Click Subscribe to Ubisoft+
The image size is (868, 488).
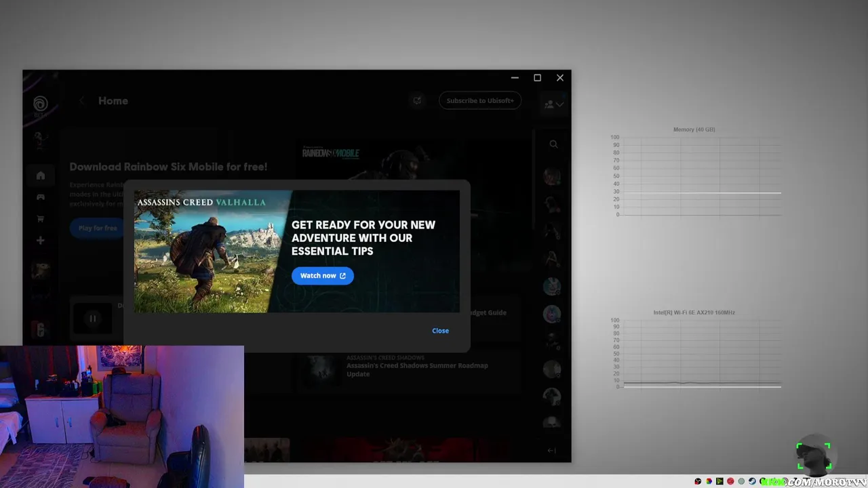click(x=480, y=101)
